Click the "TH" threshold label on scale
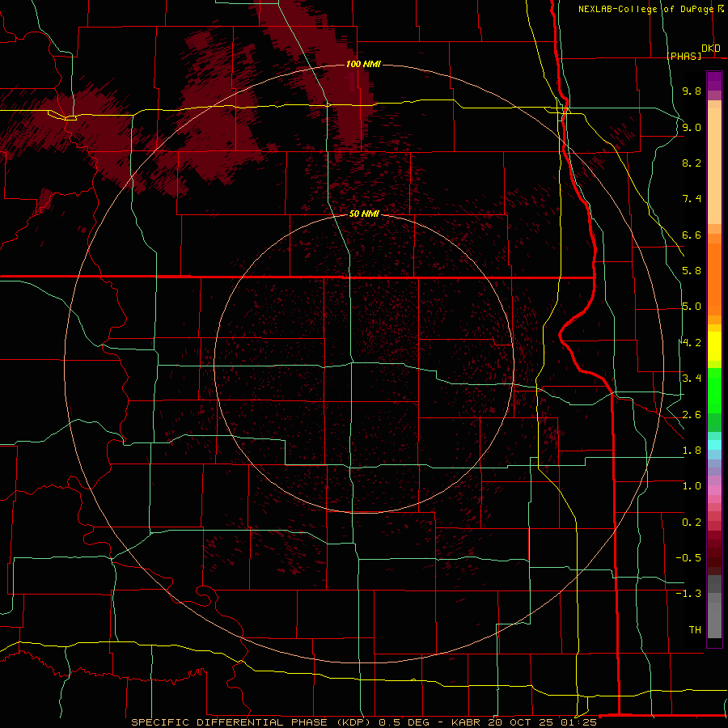The image size is (728, 728). [x=695, y=630]
